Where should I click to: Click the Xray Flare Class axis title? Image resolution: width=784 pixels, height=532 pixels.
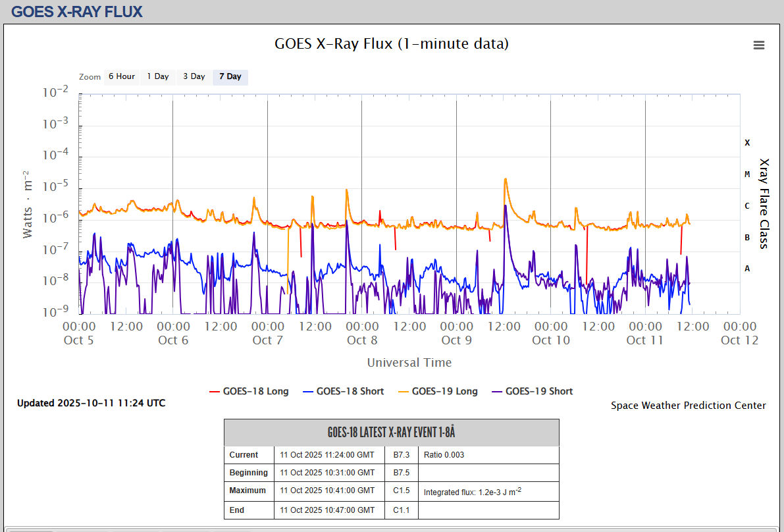click(x=764, y=203)
